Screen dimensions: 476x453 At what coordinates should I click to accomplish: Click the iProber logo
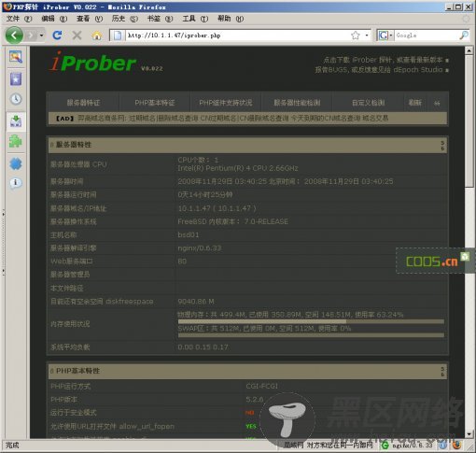click(x=92, y=62)
